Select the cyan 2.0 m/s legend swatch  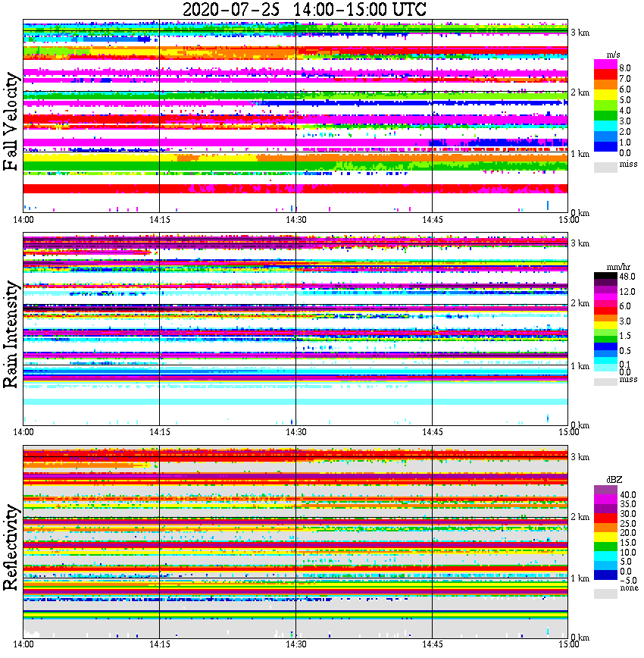pos(605,127)
